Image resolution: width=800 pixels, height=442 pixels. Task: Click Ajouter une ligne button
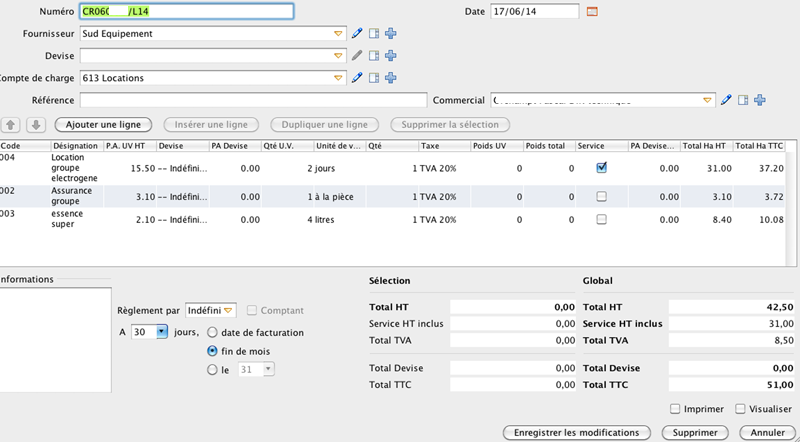click(104, 125)
